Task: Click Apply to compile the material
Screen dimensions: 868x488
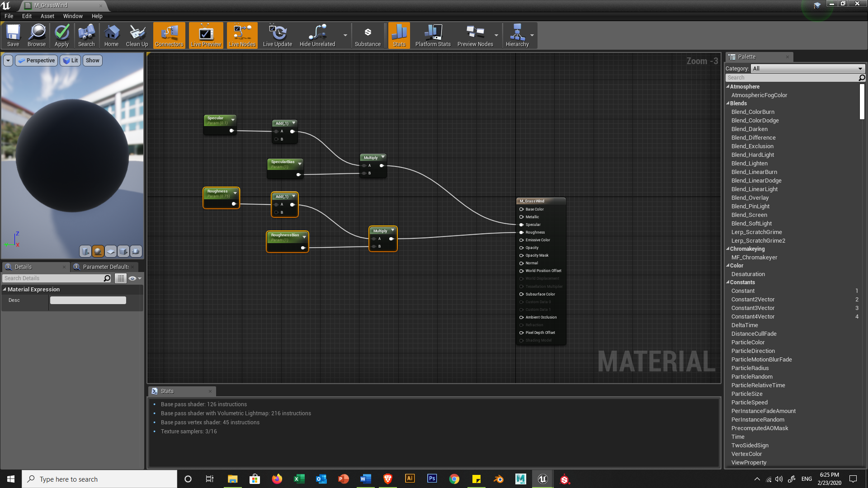Action: pos(61,35)
